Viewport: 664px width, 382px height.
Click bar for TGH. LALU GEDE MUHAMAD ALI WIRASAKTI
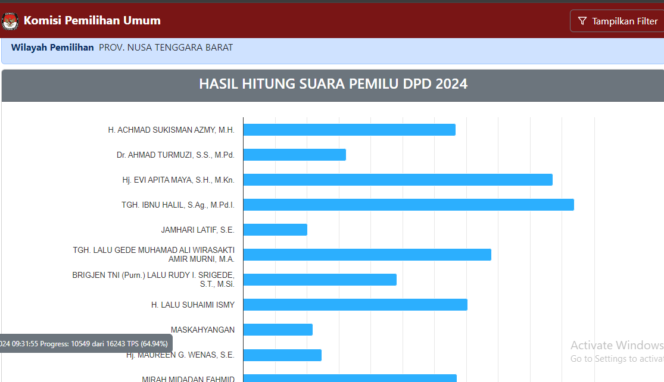(x=367, y=255)
